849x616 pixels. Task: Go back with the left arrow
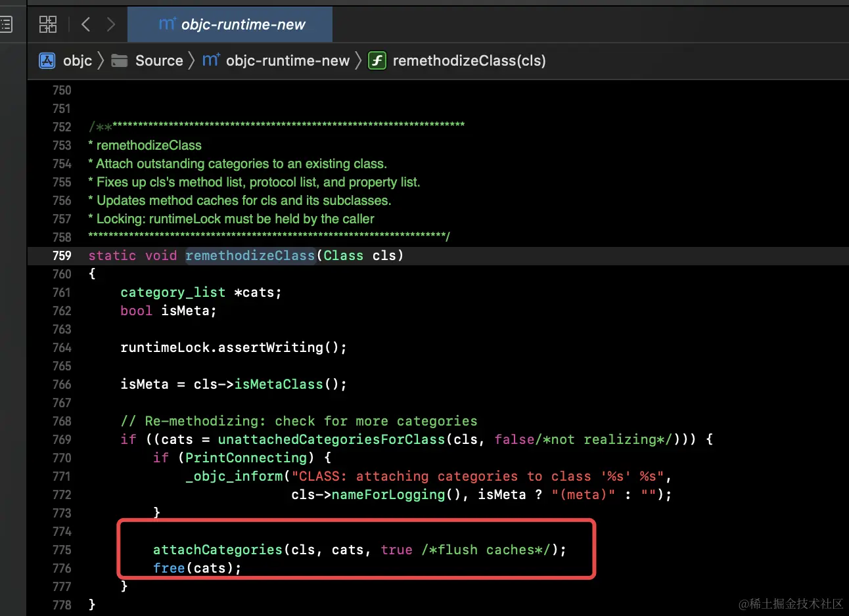pyautogui.click(x=85, y=25)
